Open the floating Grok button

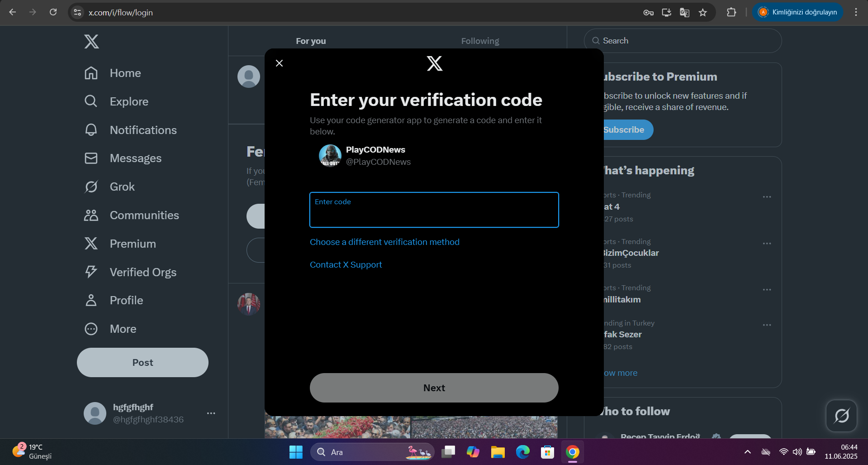click(841, 416)
